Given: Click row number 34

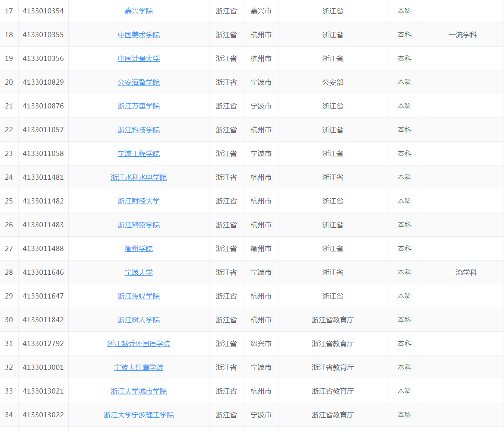Looking at the screenshot, I should pos(9,415).
